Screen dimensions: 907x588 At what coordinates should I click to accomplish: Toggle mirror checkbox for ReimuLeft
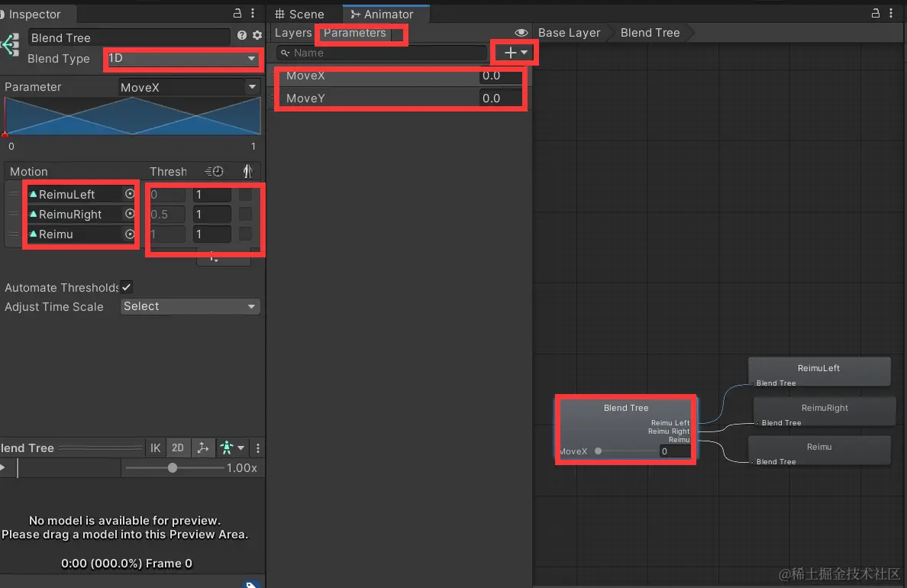(x=245, y=195)
